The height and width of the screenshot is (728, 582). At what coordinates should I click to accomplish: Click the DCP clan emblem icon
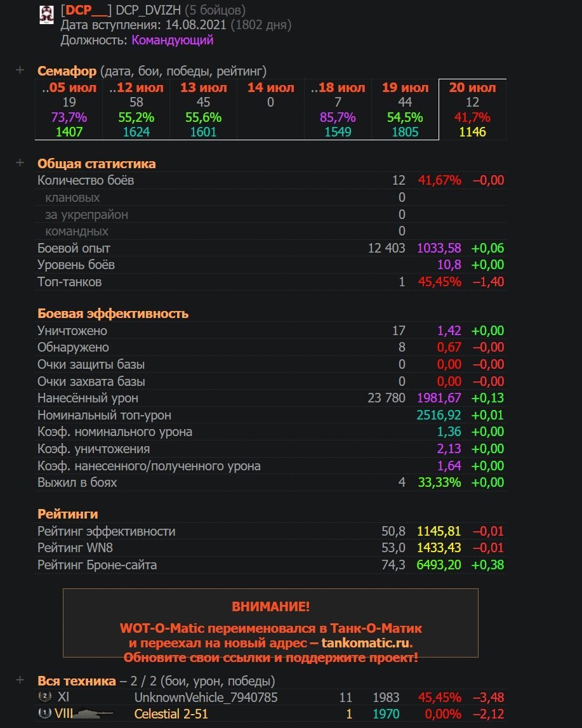point(46,15)
